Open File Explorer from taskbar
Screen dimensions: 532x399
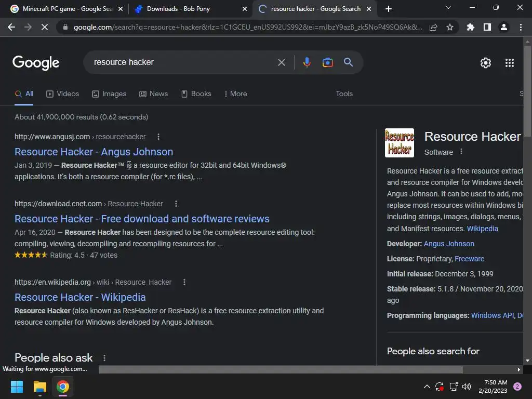point(39,387)
